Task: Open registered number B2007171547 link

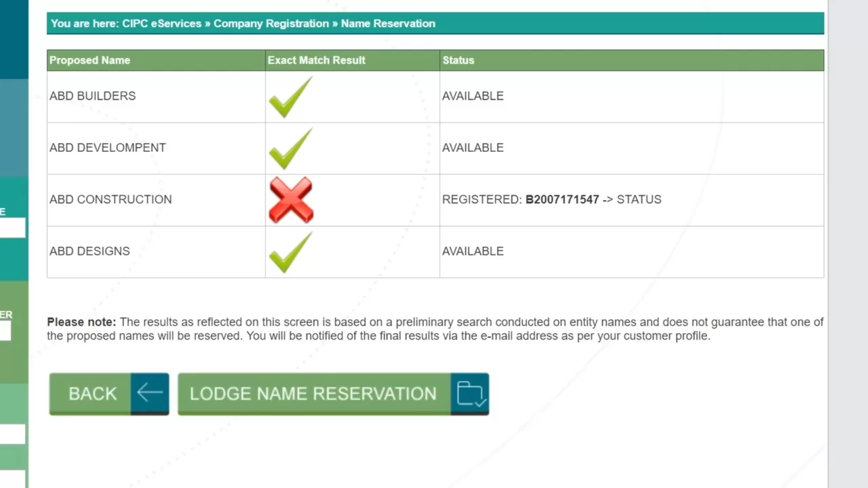Action: [x=562, y=199]
